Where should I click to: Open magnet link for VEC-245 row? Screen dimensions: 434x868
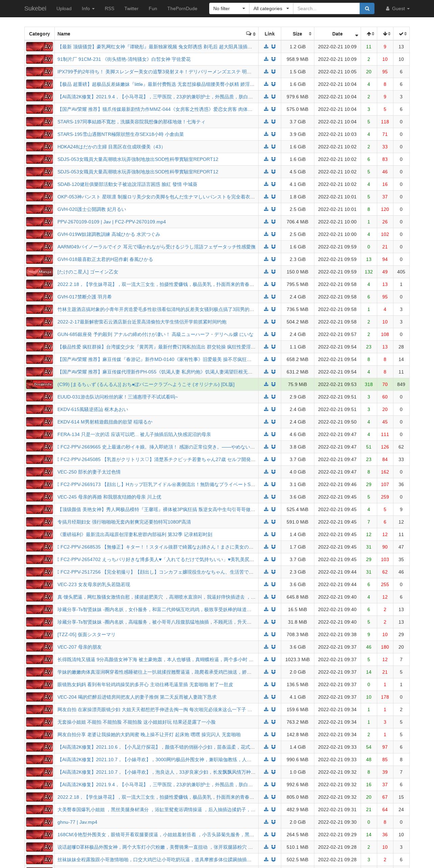(273, 497)
